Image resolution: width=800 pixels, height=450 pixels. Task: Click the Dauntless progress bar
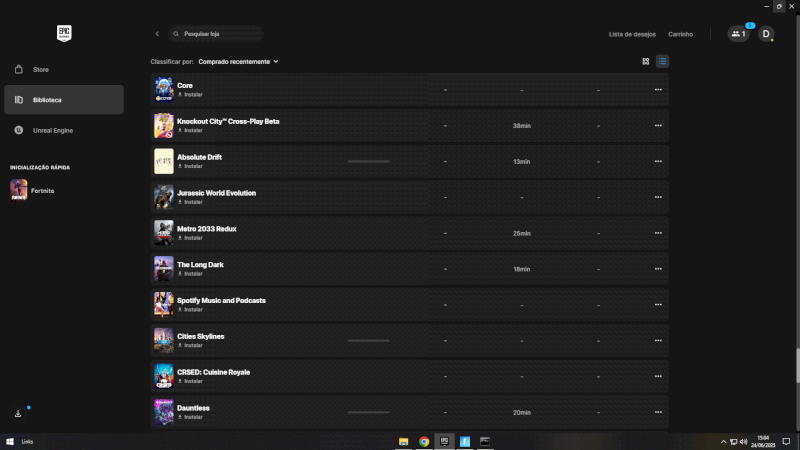pos(369,412)
